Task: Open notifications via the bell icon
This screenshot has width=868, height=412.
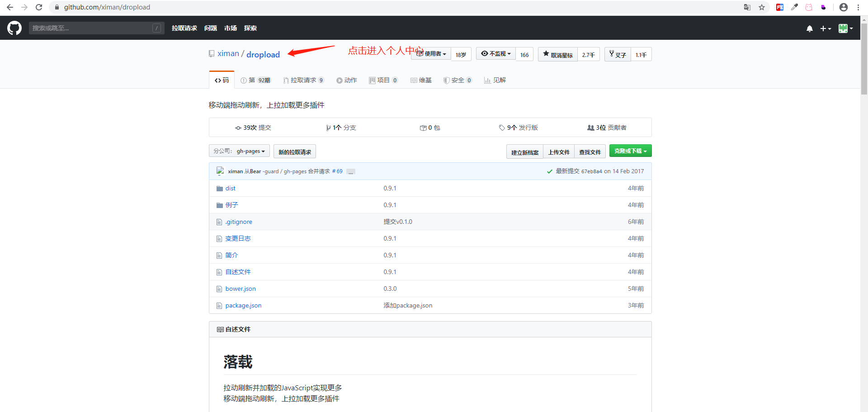Action: (x=809, y=28)
